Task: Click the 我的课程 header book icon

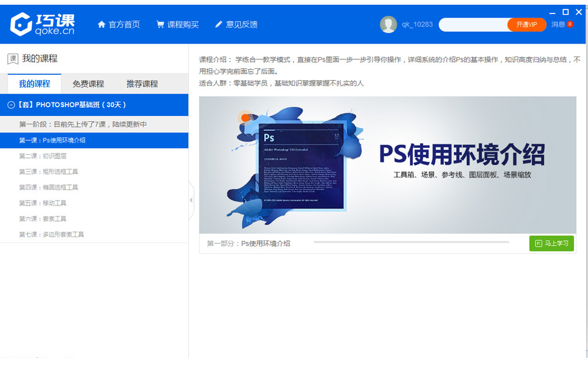Action: pyautogui.click(x=12, y=59)
